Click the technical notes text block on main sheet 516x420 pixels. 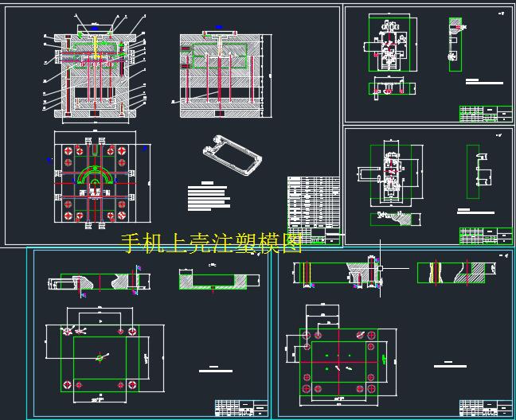pyautogui.click(x=209, y=196)
